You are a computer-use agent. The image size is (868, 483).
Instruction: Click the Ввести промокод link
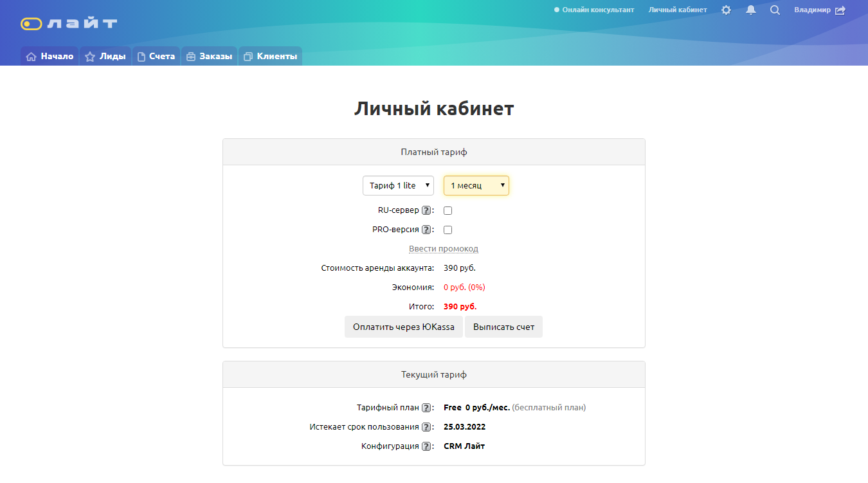[443, 249]
